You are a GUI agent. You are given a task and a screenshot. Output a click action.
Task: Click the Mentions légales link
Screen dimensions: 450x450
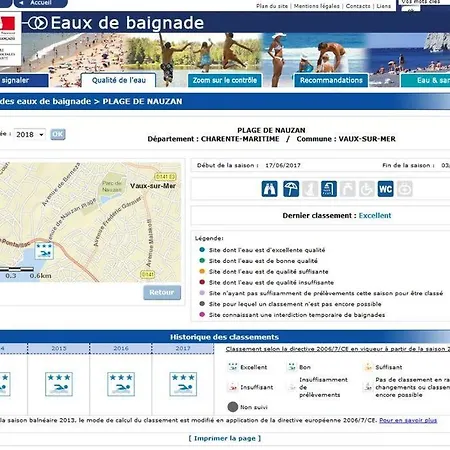[317, 6]
